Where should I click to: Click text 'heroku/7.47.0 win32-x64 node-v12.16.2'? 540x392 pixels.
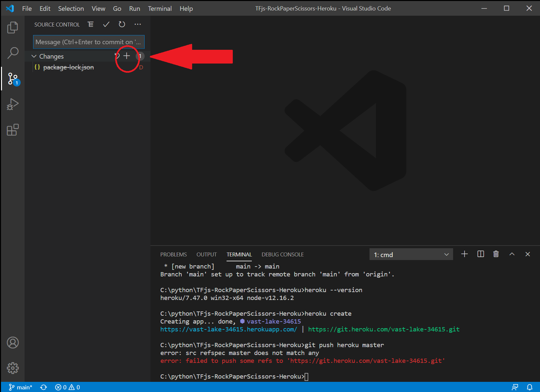pos(227,298)
